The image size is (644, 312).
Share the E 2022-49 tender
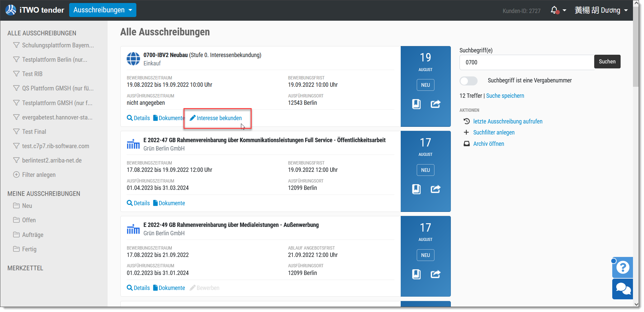435,274
